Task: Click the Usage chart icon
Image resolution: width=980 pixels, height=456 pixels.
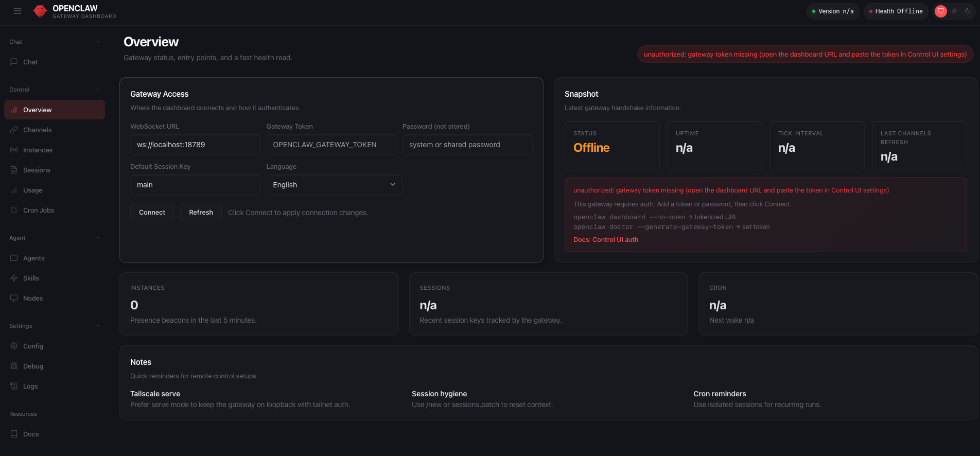Action: (14, 190)
